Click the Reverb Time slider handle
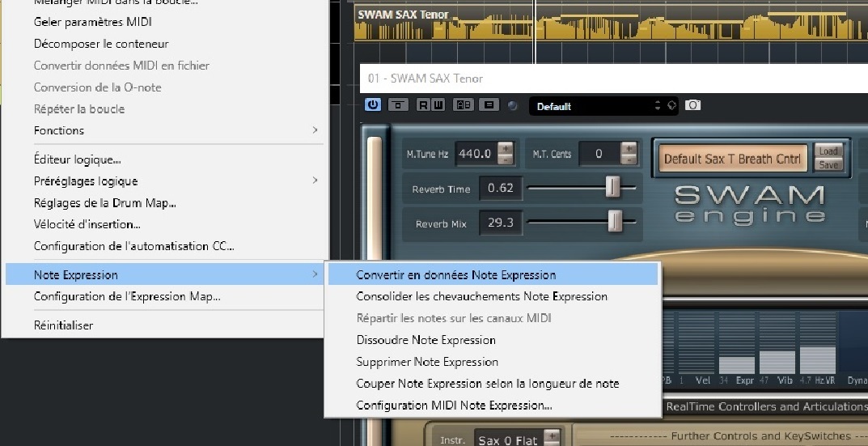The width and height of the screenshot is (868, 446). pyautogui.click(x=612, y=187)
